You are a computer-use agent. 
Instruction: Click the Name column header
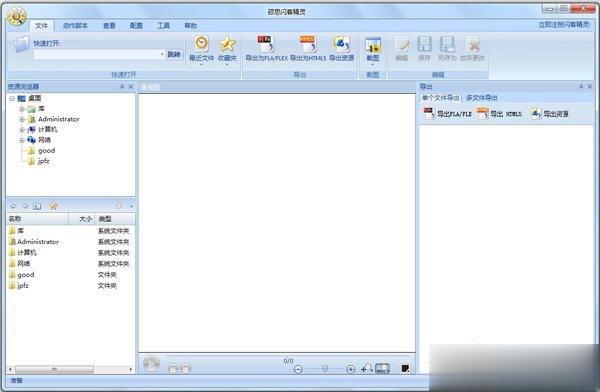[x=38, y=219]
